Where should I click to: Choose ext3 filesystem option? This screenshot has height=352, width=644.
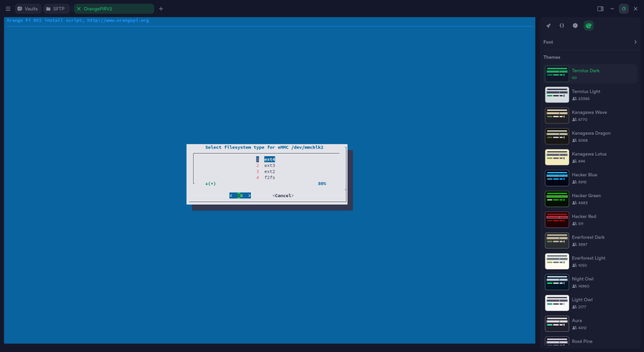pyautogui.click(x=269, y=166)
